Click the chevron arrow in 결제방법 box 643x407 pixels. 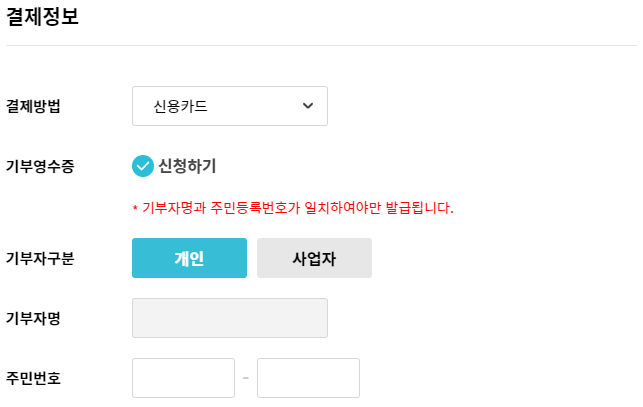pyautogui.click(x=307, y=105)
